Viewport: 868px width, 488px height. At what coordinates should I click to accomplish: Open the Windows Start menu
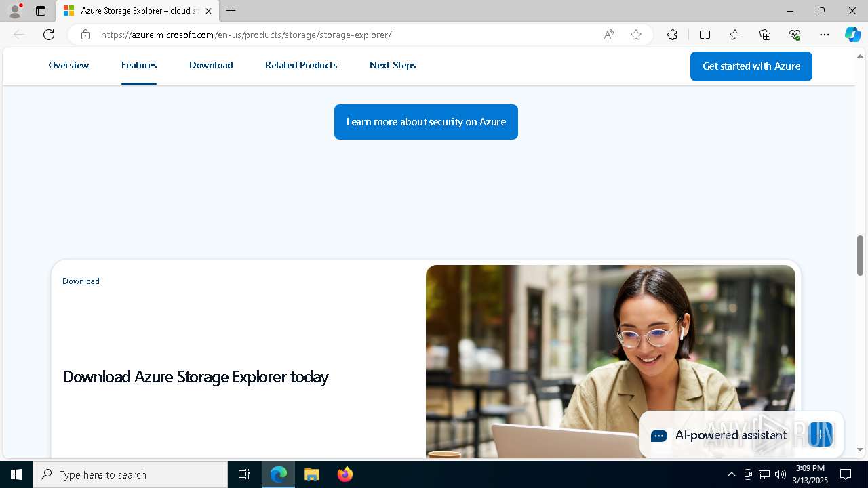tap(16, 474)
